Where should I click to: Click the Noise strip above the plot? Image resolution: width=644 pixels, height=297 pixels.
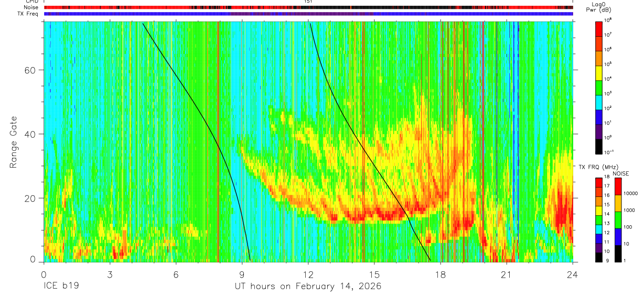pos(308,7)
